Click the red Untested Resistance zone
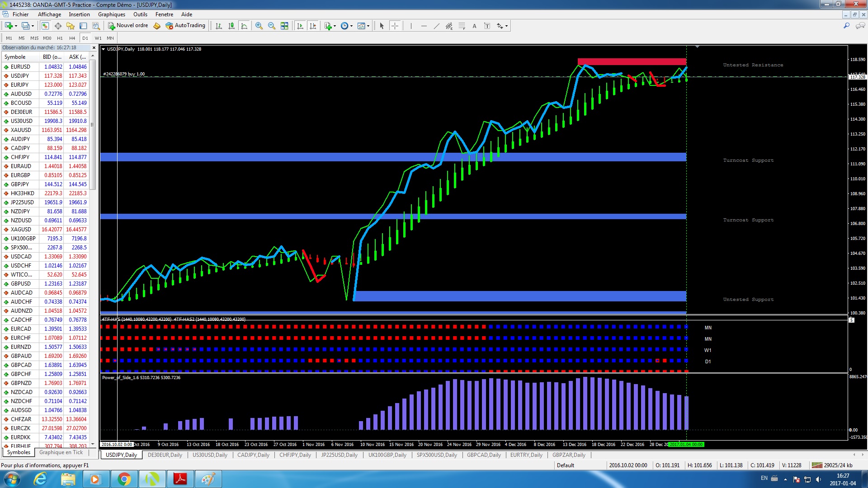Viewport: 868px width, 488px height. click(632, 61)
